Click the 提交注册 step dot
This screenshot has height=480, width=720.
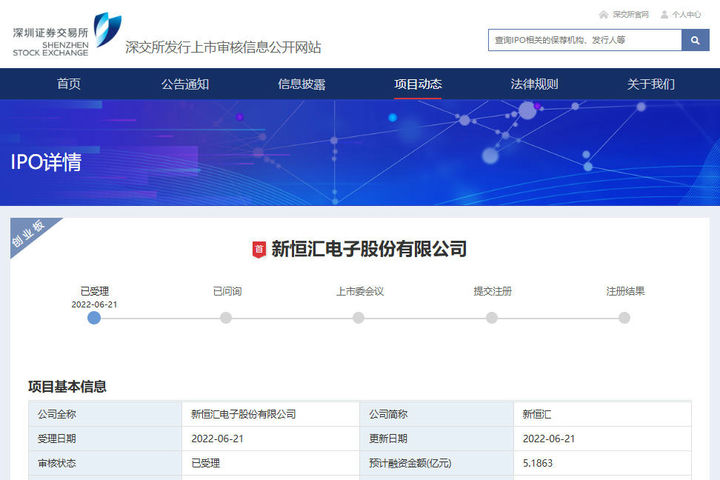click(492, 318)
